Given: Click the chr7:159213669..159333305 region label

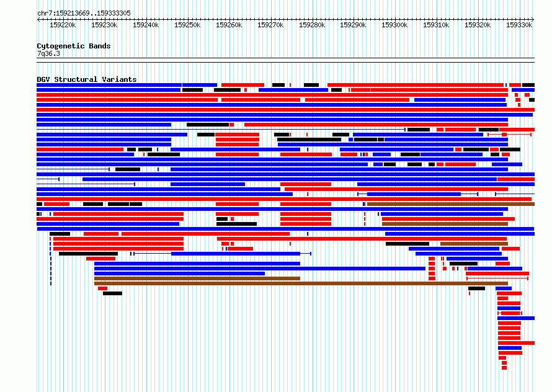Looking at the screenshot, I should [x=84, y=13].
